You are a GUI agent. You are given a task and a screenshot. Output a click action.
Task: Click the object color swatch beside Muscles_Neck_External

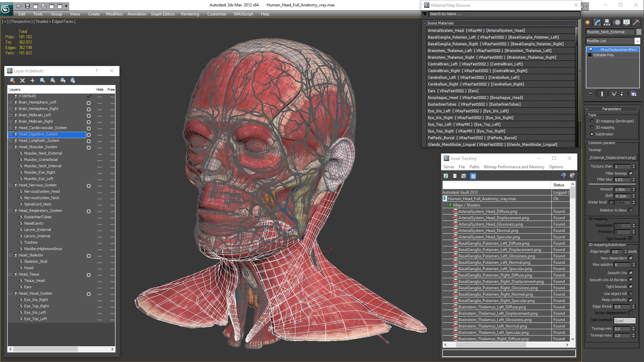click(x=639, y=32)
